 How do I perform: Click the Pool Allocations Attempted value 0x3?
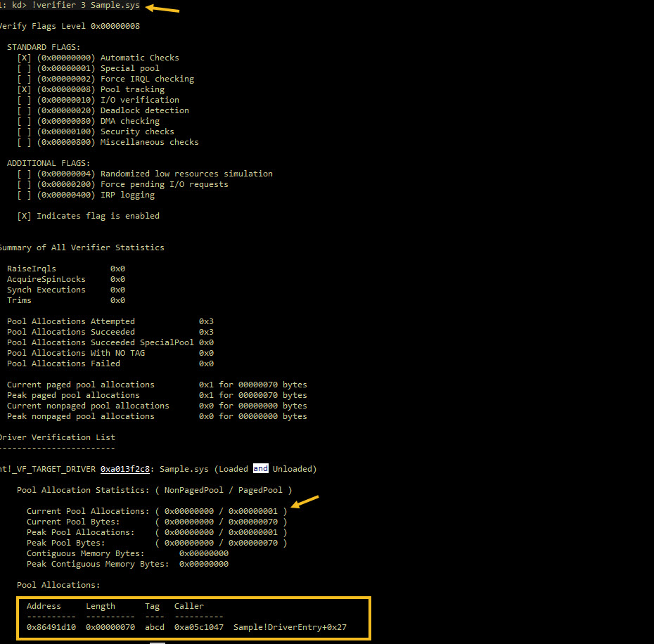click(206, 321)
